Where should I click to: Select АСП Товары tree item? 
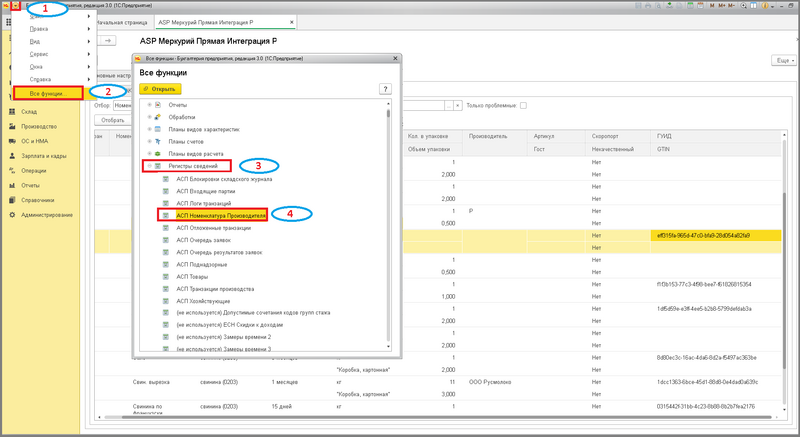point(192,277)
